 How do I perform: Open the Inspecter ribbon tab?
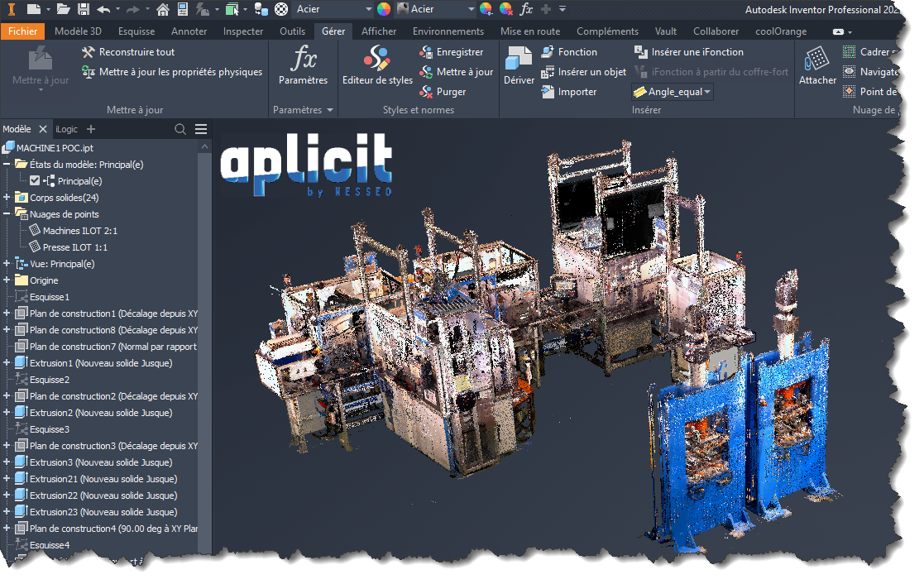click(x=243, y=31)
